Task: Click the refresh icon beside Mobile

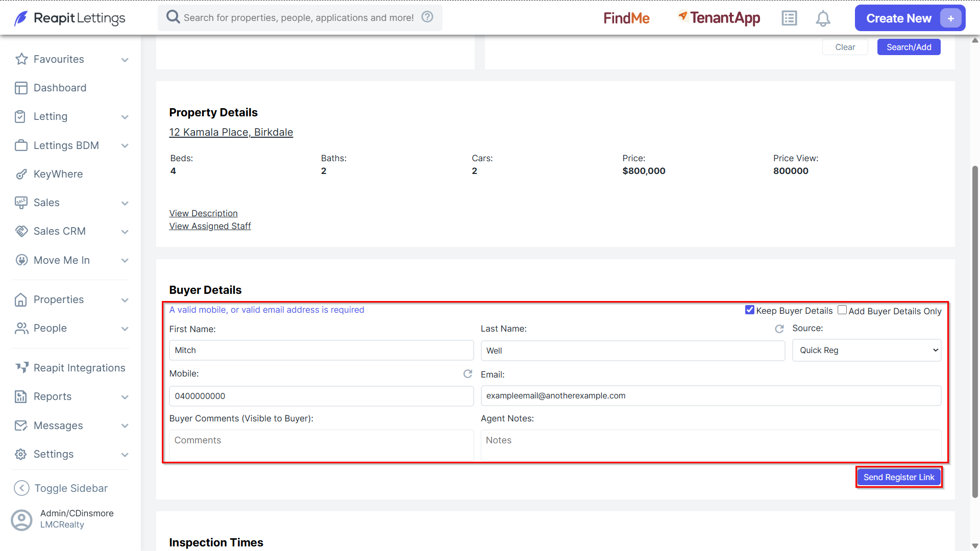Action: pyautogui.click(x=468, y=374)
